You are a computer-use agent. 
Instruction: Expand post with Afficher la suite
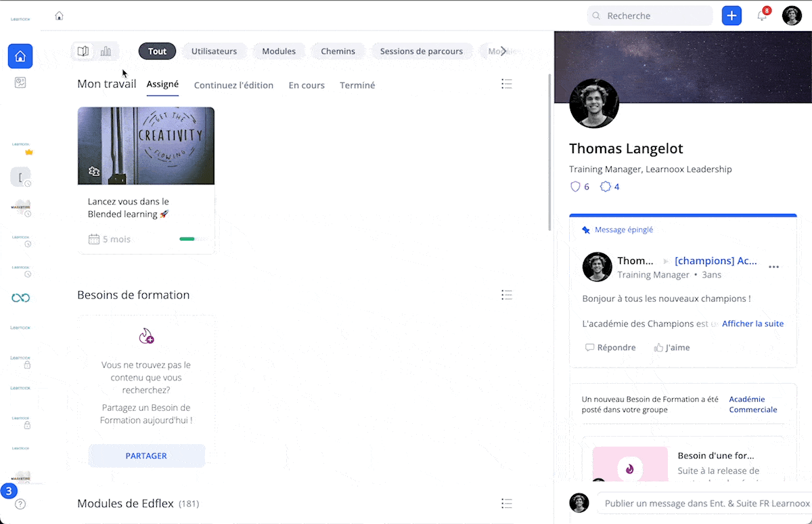[752, 324]
